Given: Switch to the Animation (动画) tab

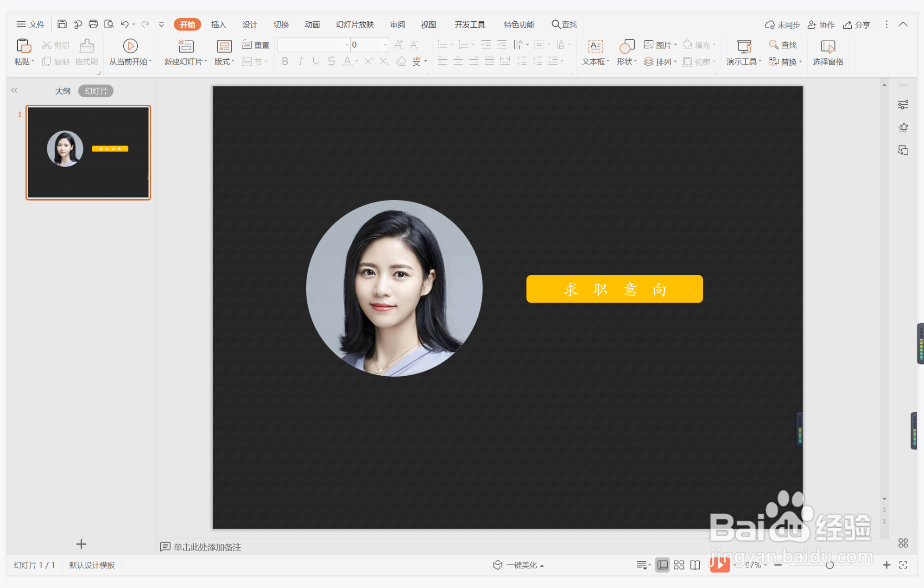Looking at the screenshot, I should 312,25.
